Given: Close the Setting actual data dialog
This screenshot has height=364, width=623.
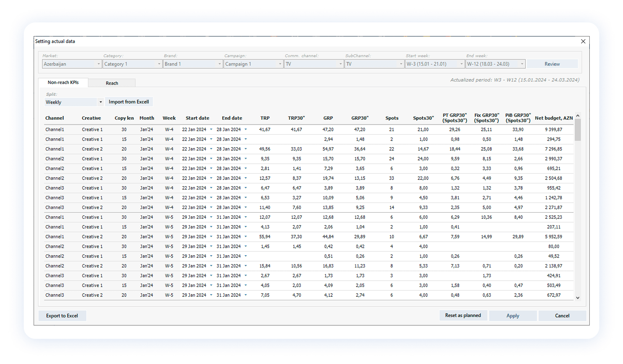Looking at the screenshot, I should click(x=583, y=41).
